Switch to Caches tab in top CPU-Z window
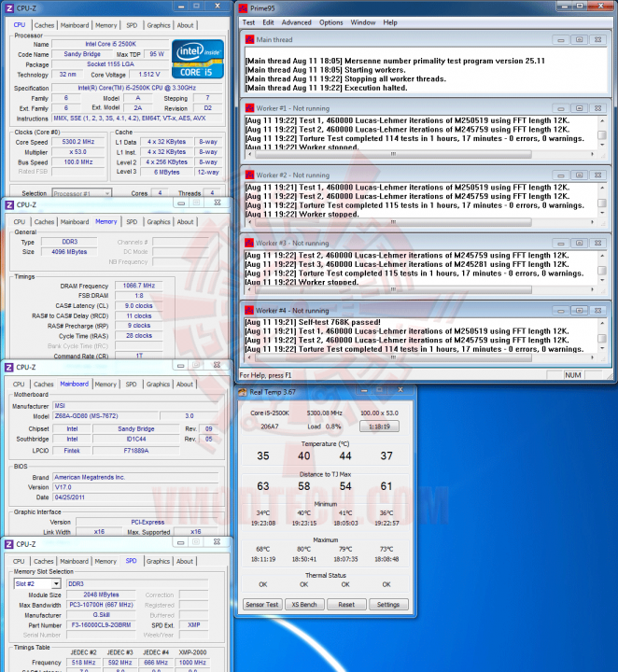Image resolution: width=618 pixels, height=672 pixels. click(44, 25)
